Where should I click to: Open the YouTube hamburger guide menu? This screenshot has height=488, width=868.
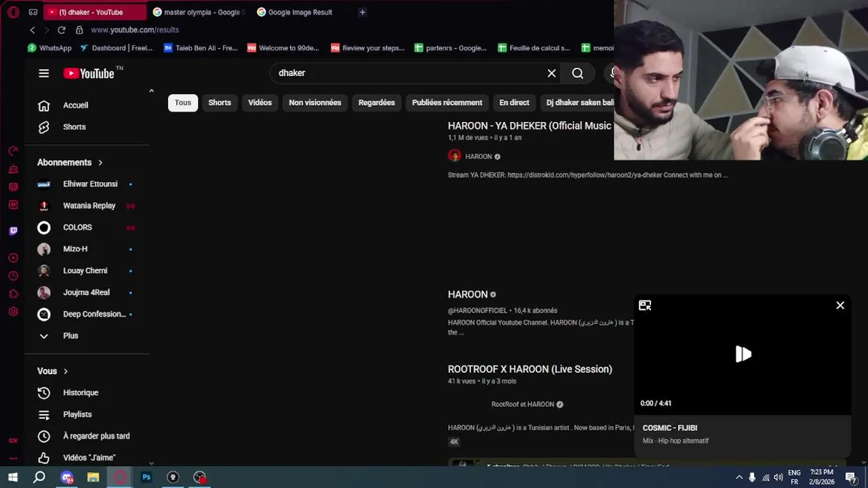coord(44,73)
